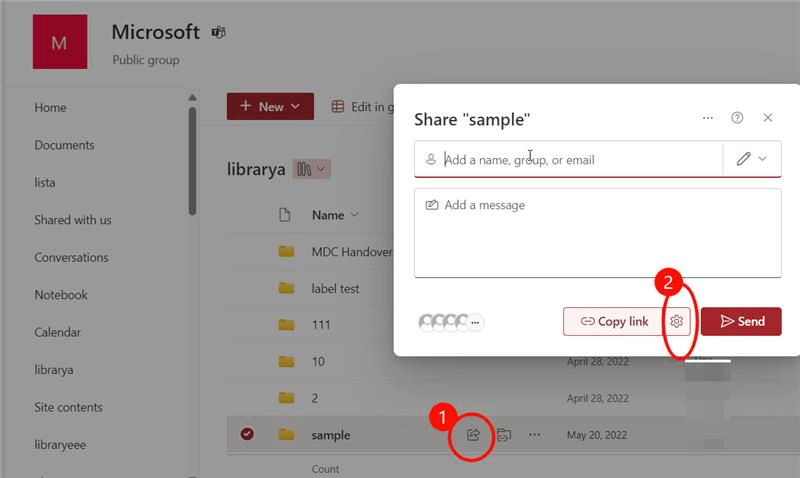The width and height of the screenshot is (800, 478).
Task: Click the Add a name, group, or email field
Action: 568,159
